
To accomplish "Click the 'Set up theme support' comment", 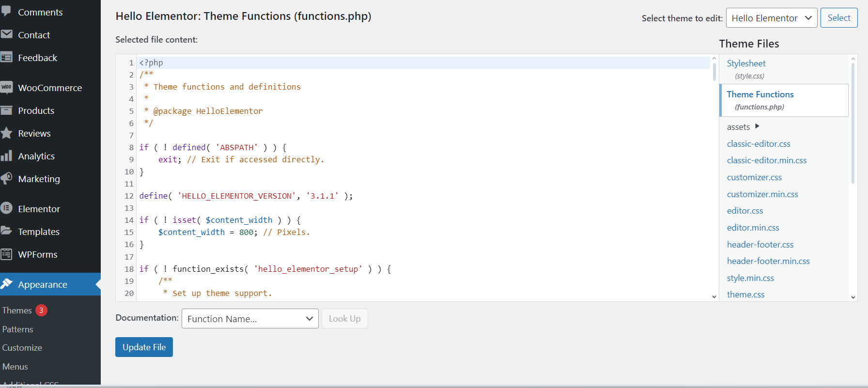I will click(x=217, y=293).
